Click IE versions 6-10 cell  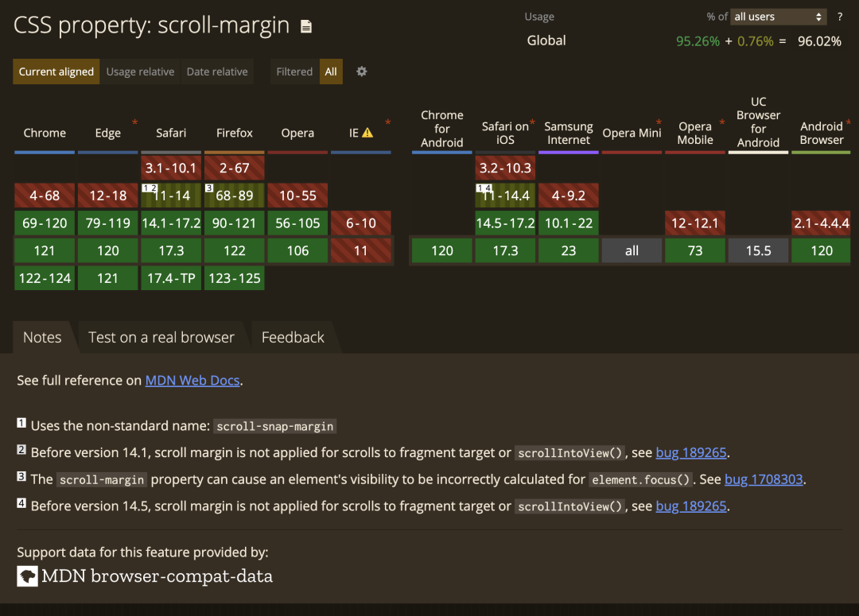[x=361, y=223]
